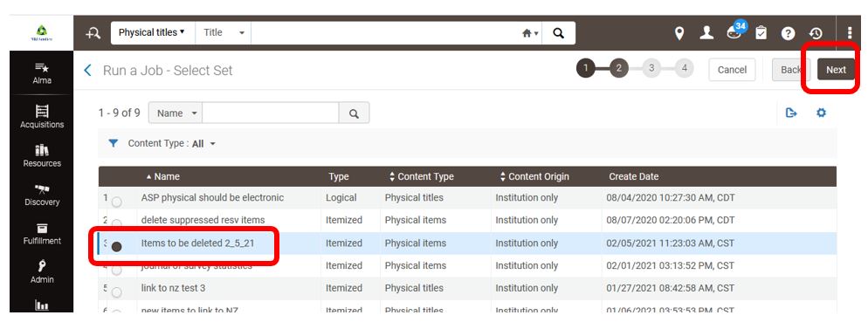Click the Create Date column header
This screenshot has width=868, height=329.
click(634, 176)
